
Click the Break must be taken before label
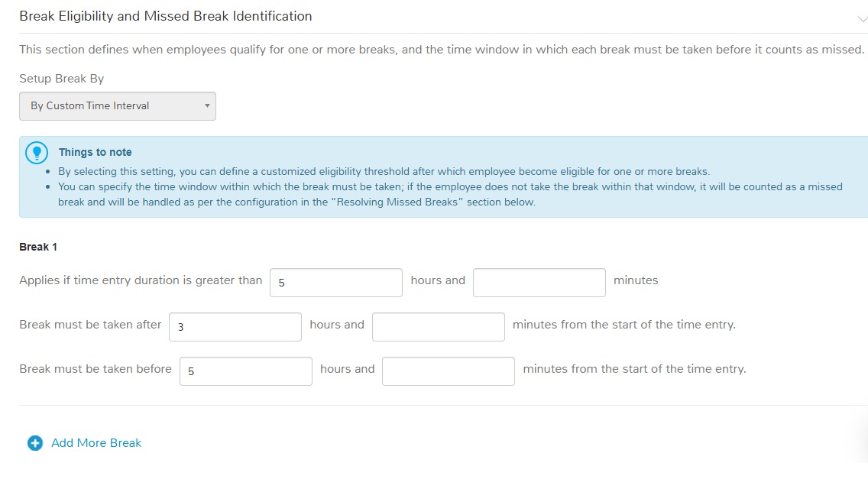coord(96,369)
